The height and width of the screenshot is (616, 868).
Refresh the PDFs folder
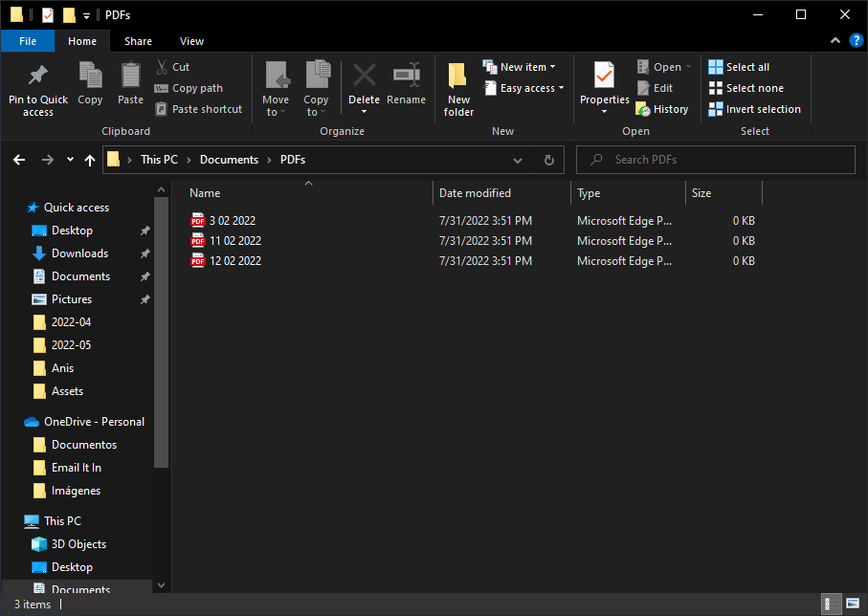point(548,160)
